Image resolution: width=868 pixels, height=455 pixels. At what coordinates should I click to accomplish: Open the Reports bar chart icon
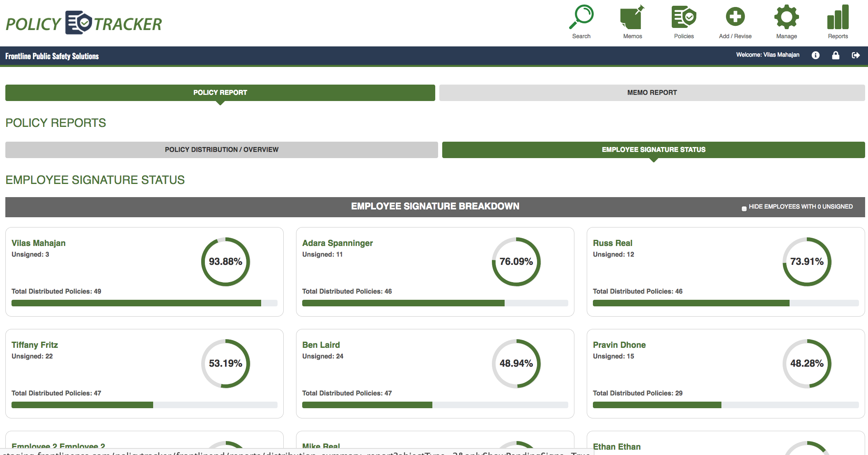pyautogui.click(x=838, y=16)
